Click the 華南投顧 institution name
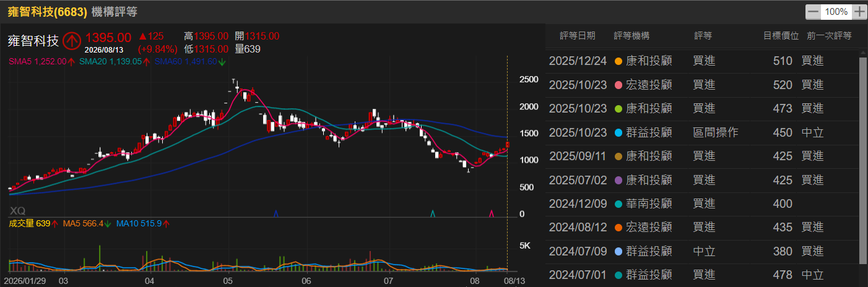The width and height of the screenshot is (868, 287). [x=649, y=204]
